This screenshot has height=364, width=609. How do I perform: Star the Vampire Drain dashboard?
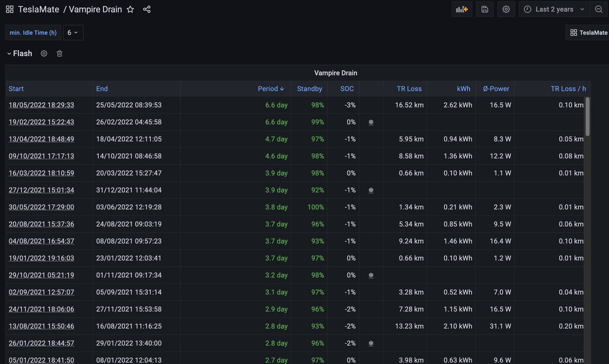[130, 10]
